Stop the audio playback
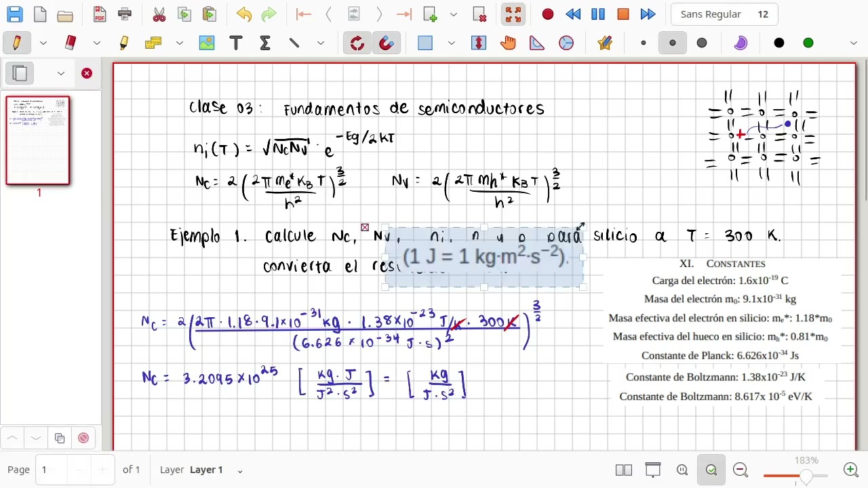The height and width of the screenshot is (488, 868). (x=623, y=14)
